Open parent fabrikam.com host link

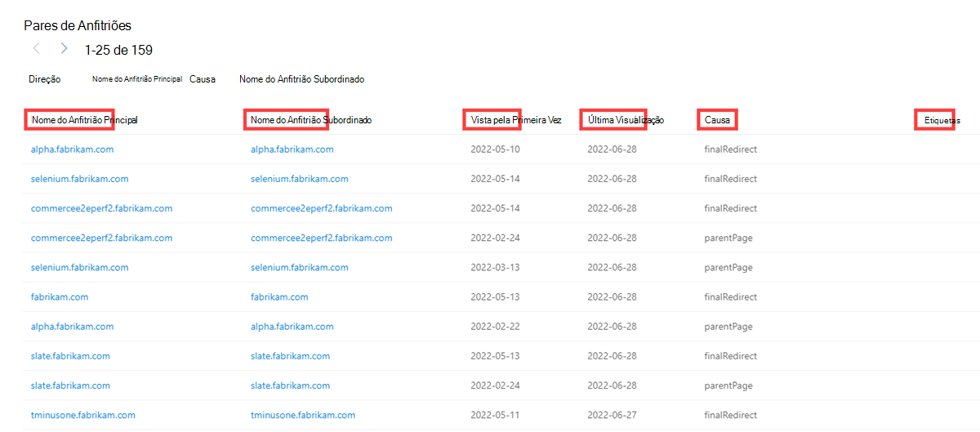(60, 296)
